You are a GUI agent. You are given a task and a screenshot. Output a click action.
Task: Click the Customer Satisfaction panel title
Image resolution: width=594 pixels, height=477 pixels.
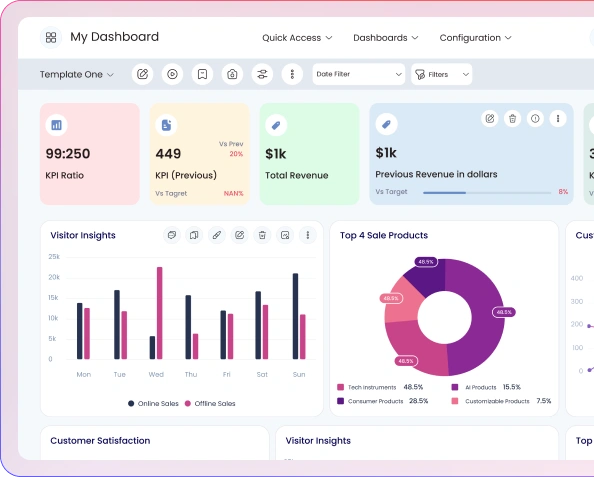click(100, 441)
